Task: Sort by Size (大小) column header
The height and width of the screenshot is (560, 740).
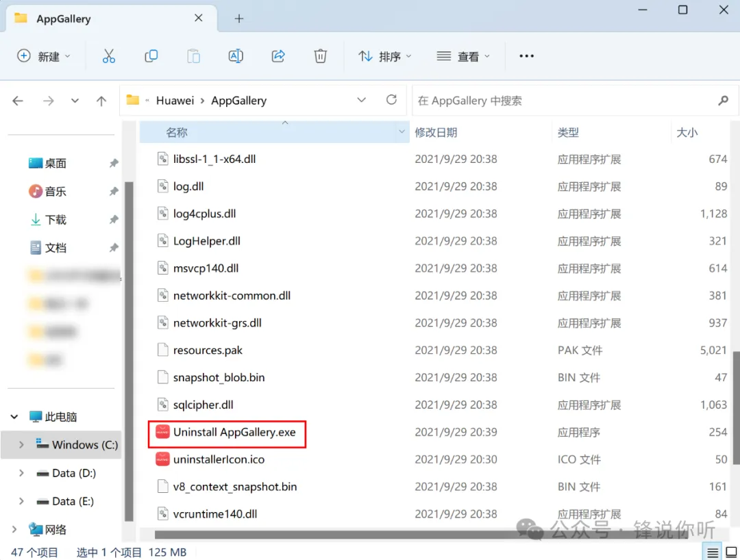Action: 687,132
